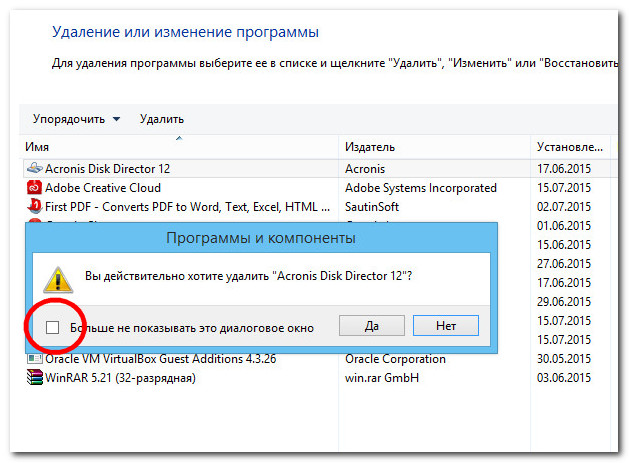This screenshot has width=629, height=463.
Task: Click the 27.06.2015 install date
Action: 564,264
